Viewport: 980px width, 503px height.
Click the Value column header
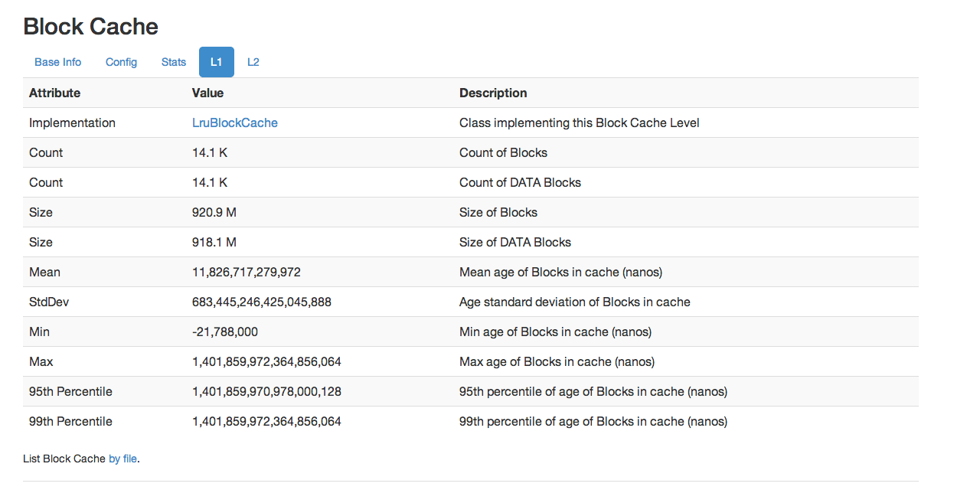[207, 93]
